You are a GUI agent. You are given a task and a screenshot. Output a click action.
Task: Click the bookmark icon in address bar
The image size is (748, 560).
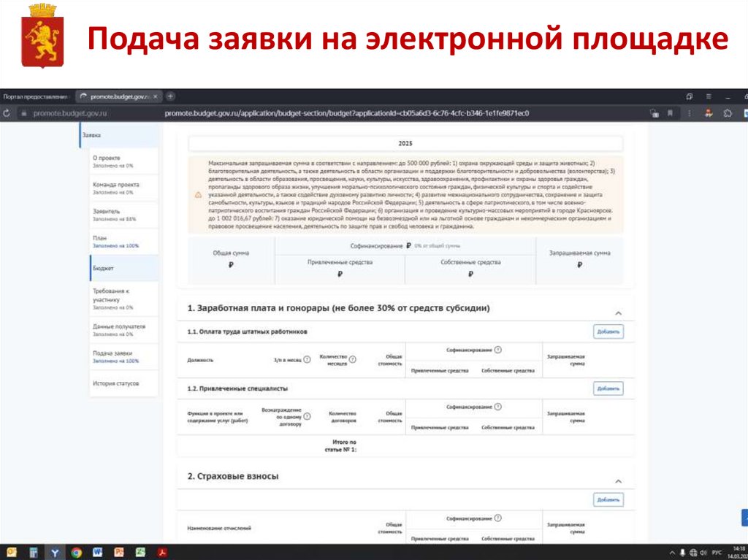[671, 113]
